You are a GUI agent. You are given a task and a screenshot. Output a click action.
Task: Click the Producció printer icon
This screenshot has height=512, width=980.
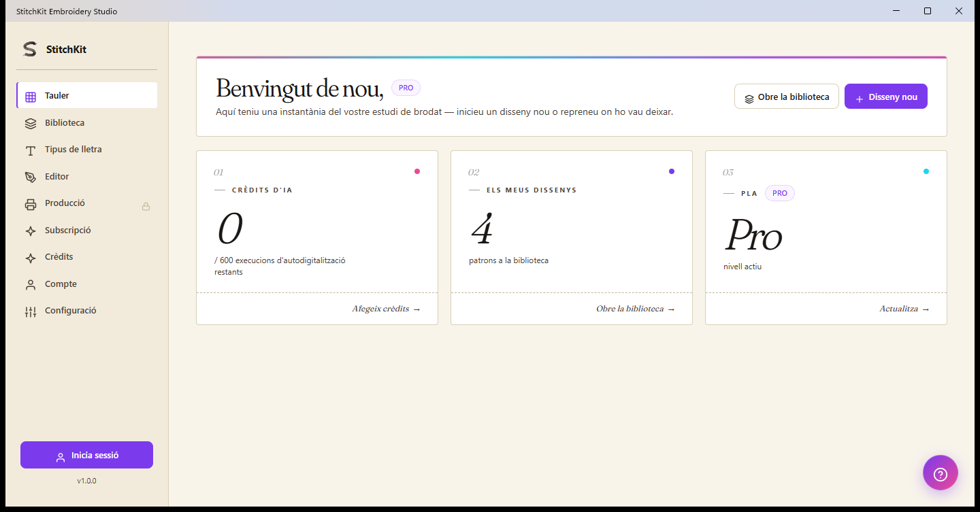tap(31, 204)
